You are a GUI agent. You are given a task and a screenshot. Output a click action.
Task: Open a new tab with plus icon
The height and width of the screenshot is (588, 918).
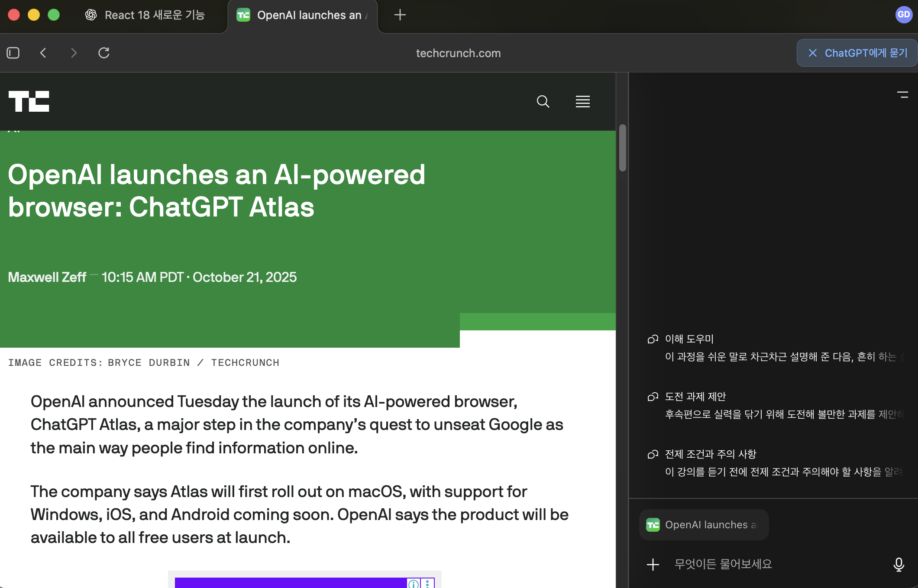400,15
